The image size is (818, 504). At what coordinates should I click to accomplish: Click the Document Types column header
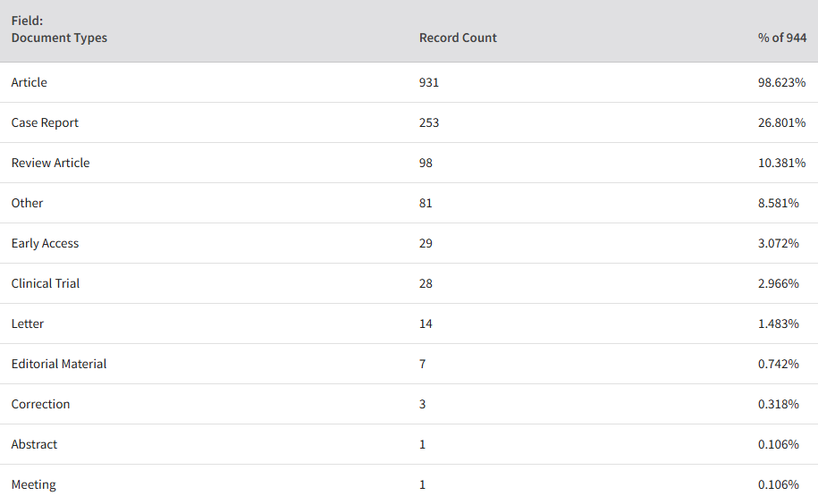click(x=59, y=29)
